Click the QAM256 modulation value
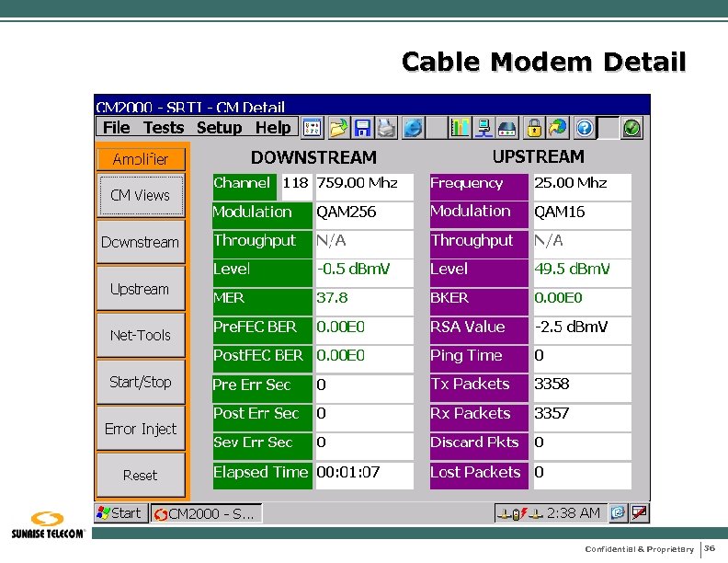Screen dimensions: 728x563 click(x=365, y=215)
